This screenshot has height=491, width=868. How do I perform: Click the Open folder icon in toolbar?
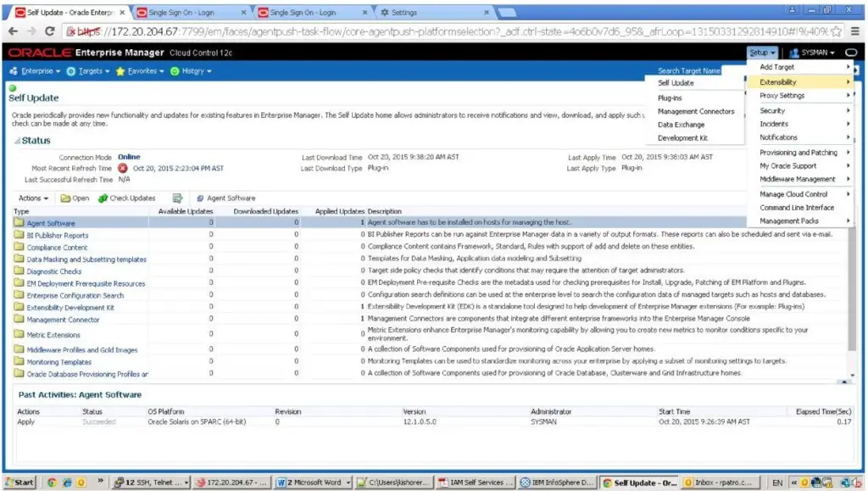point(65,198)
